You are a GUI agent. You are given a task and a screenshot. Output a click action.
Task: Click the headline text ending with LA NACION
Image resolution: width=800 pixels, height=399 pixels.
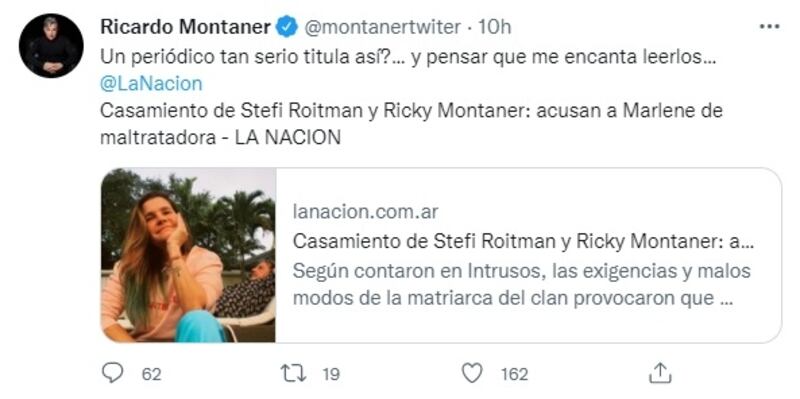[x=411, y=124]
